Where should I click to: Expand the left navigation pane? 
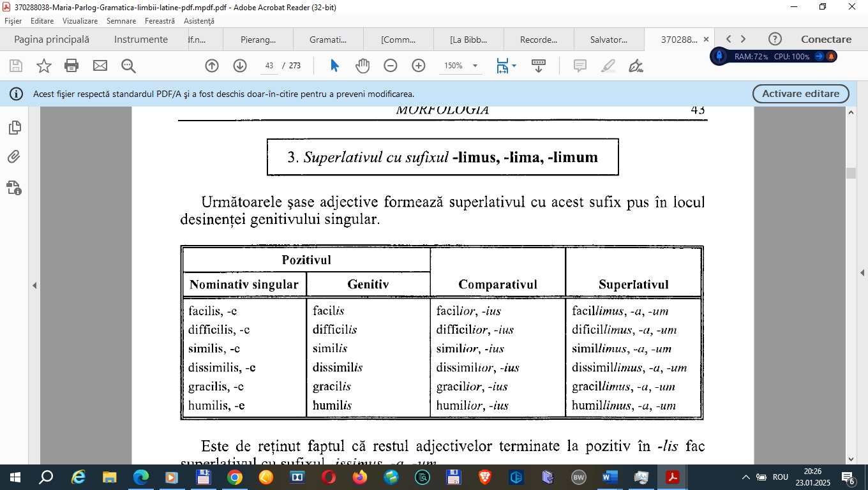pyautogui.click(x=35, y=286)
